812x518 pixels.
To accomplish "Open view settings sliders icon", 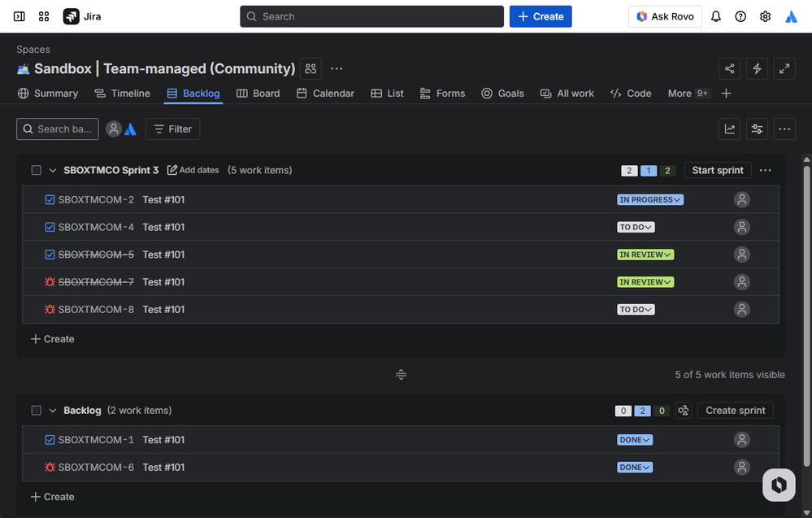I will point(757,129).
